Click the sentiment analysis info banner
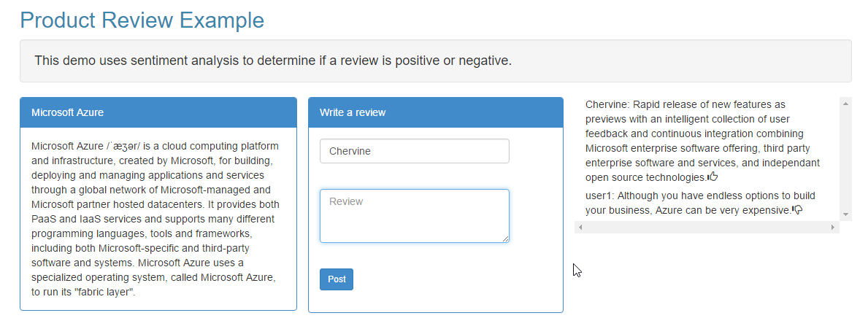The height and width of the screenshot is (329, 868). [x=436, y=61]
